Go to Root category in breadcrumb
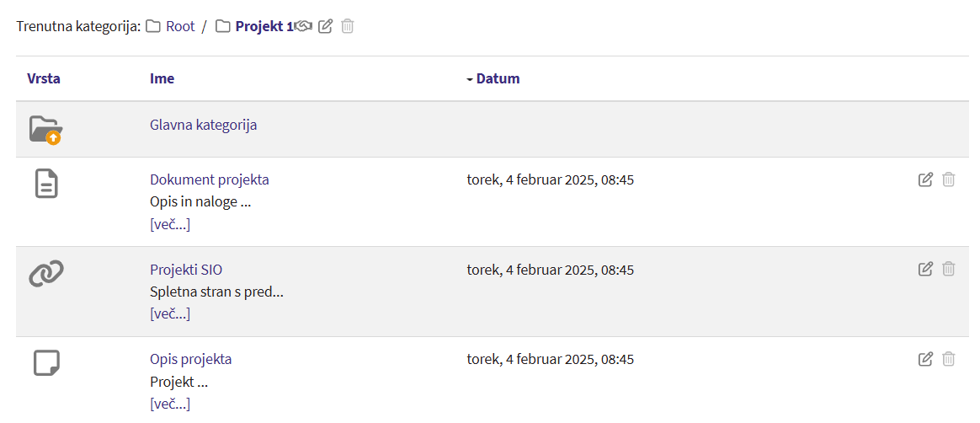Viewport: 980px width, 423px height. click(x=180, y=26)
